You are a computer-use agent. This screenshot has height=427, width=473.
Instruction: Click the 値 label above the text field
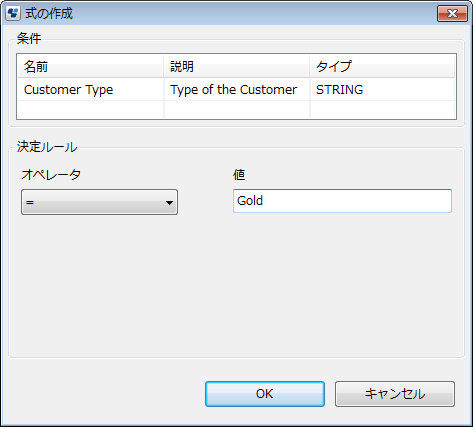coord(239,174)
